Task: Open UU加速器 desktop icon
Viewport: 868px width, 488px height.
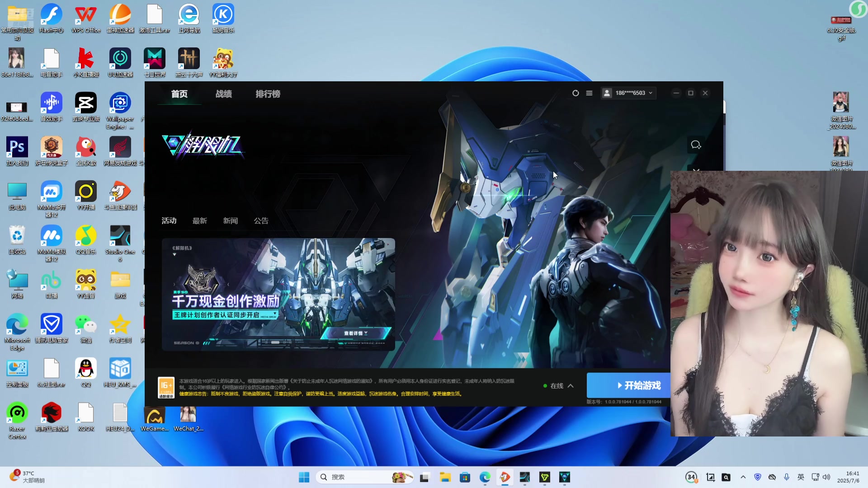Action: (120, 63)
